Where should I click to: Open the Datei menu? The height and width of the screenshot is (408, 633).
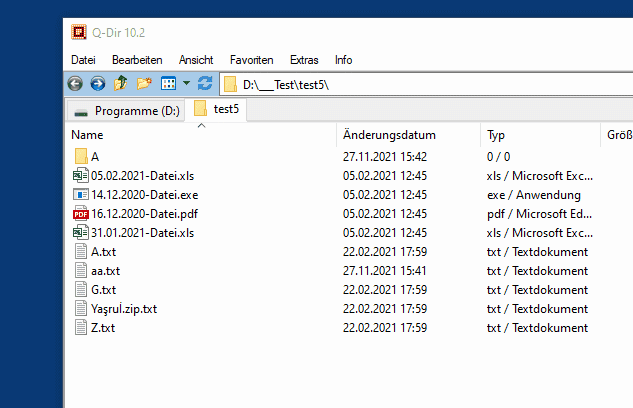pos(83,60)
